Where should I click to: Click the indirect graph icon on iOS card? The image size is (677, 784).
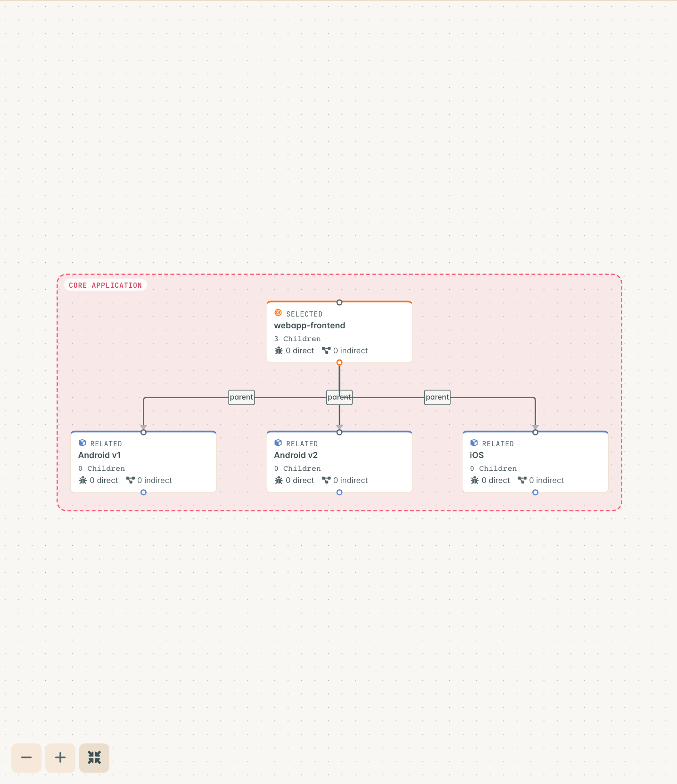pyautogui.click(x=522, y=480)
